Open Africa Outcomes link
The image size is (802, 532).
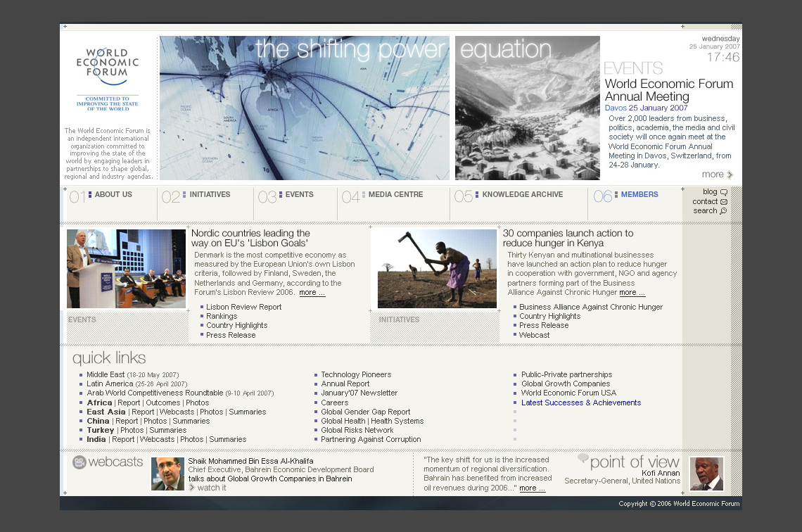tap(163, 403)
